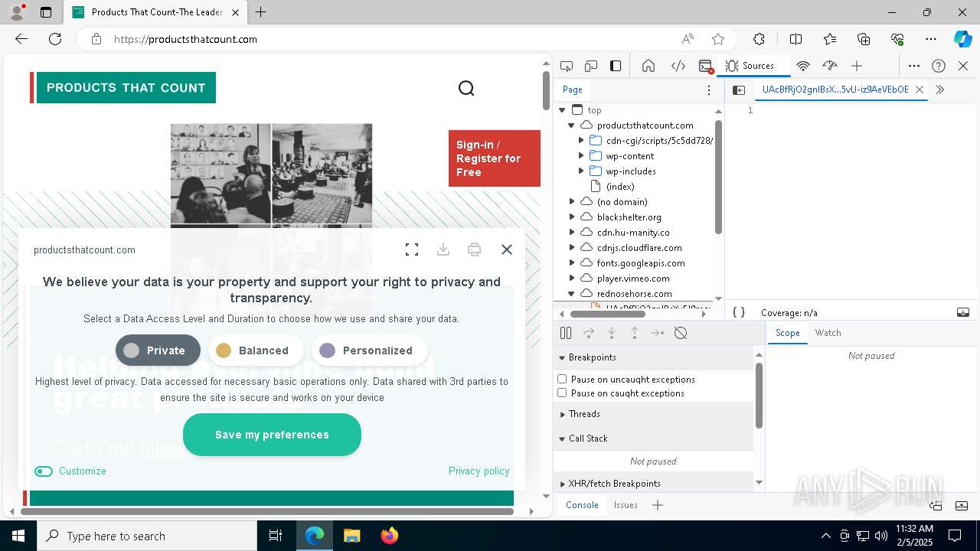Pause script execution in debugger
980x551 pixels.
pos(566,333)
